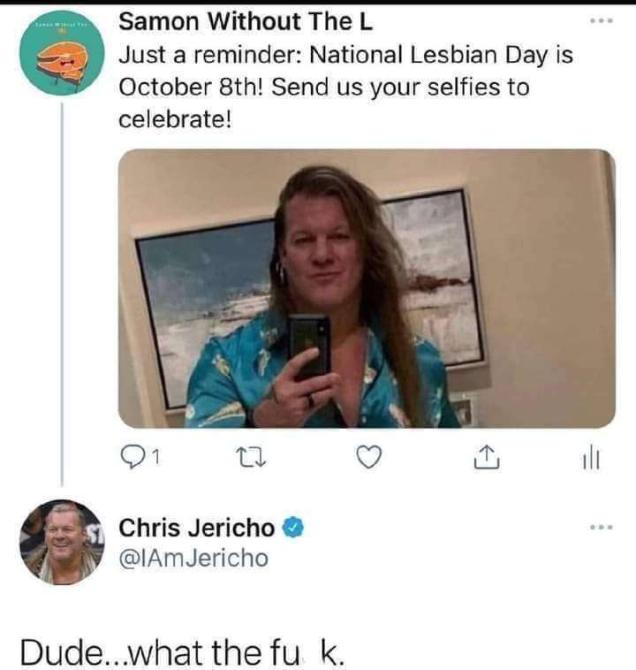Viewport: 636px width, 670px height.
Task: Click the 'celebrate!' word in tweet
Action: point(175,119)
